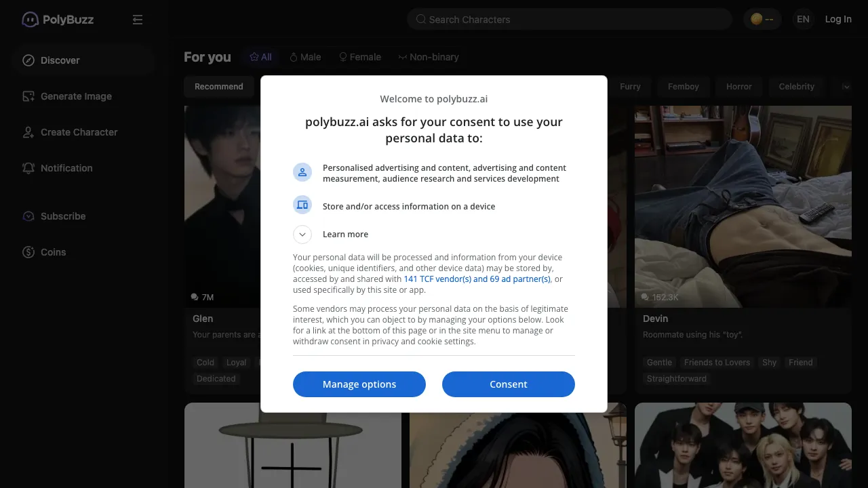Select the Male gender filter
The height and width of the screenshot is (488, 868).
pyautogui.click(x=305, y=57)
